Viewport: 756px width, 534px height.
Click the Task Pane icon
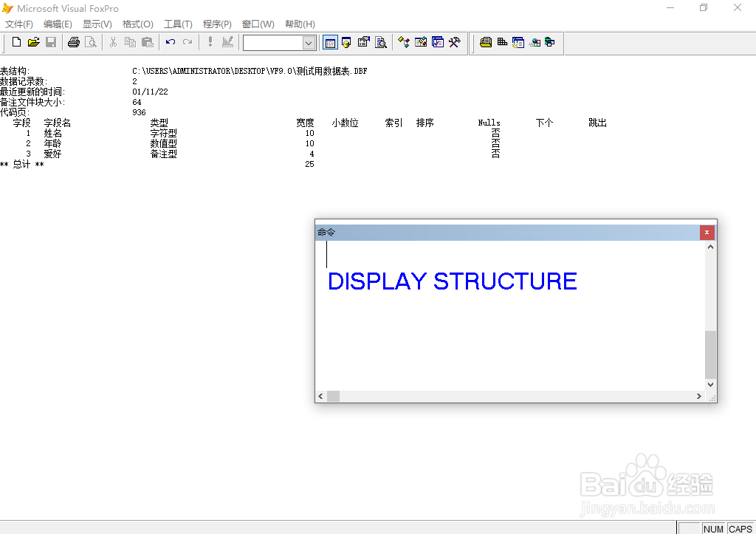(438, 42)
